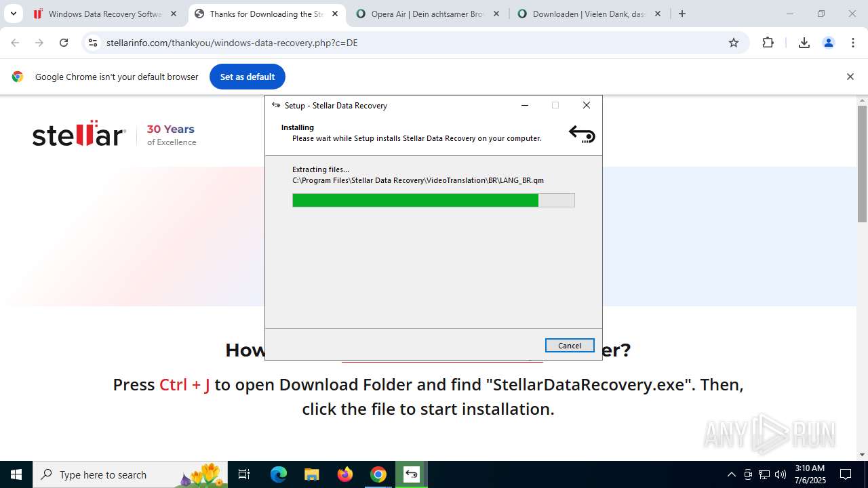
Task: Click the Setup dialog title bar icon
Action: coord(276,105)
